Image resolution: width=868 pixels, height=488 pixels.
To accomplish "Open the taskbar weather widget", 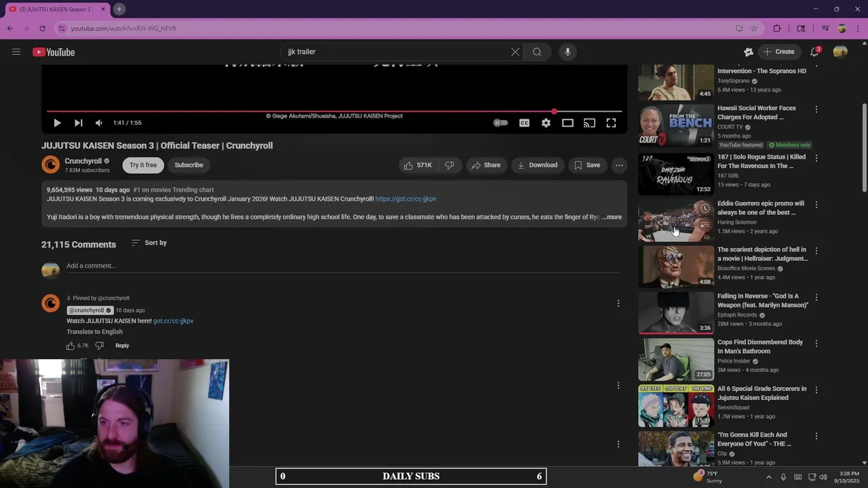I will click(707, 477).
